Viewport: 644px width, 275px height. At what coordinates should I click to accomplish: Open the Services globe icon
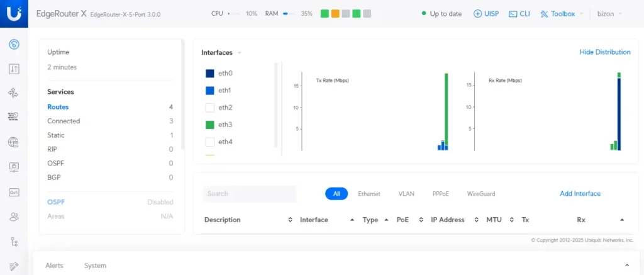(x=14, y=142)
